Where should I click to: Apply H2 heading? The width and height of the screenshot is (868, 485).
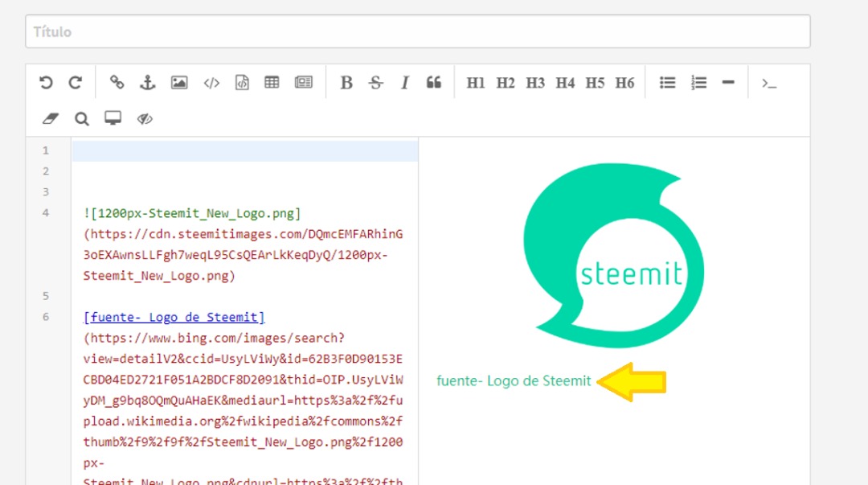click(x=506, y=83)
